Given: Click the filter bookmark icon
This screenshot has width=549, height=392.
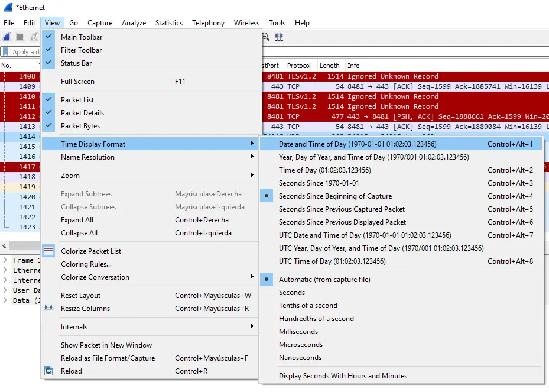Looking at the screenshot, I should [5, 52].
